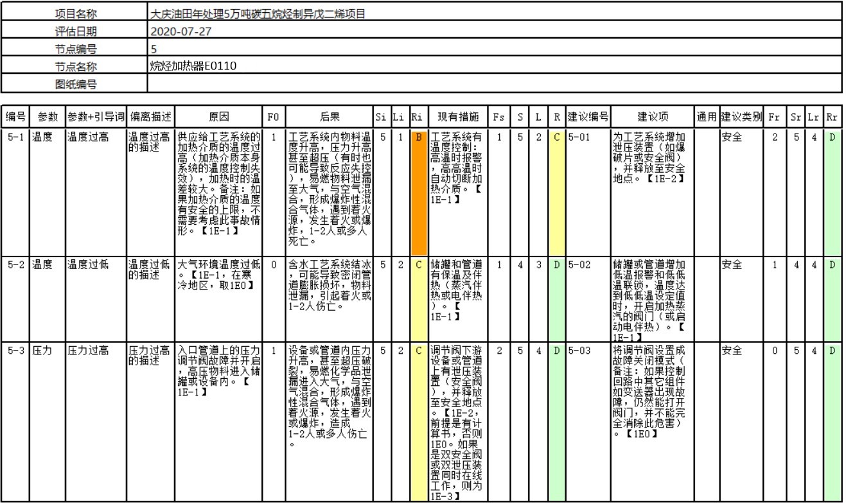Screen dimensions: 846x504
Task: Click the Fs column header
Action: coord(498,117)
